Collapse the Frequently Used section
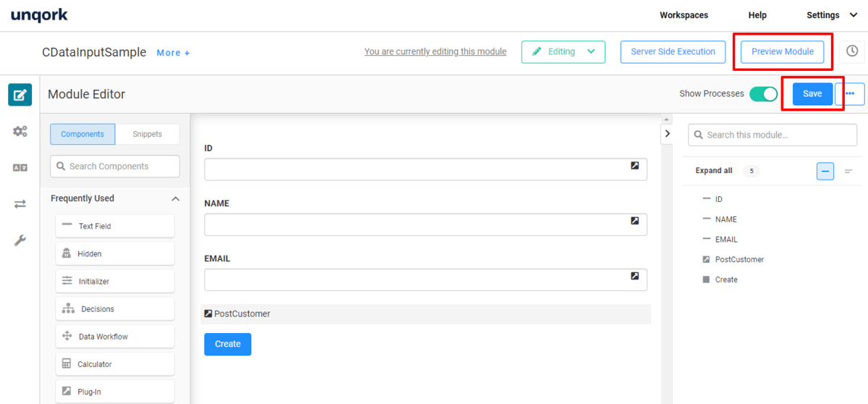This screenshot has height=404, width=868. (175, 198)
